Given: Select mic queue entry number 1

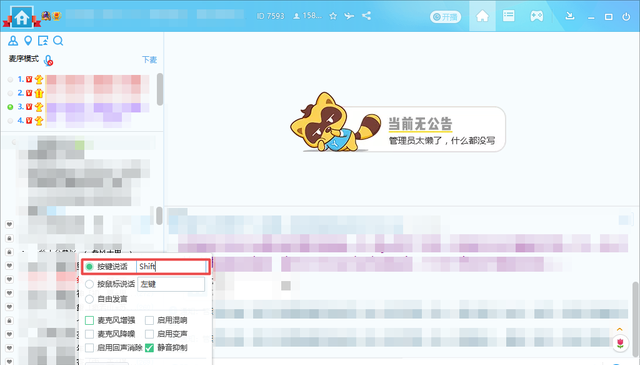Looking at the screenshot, I should click(x=78, y=79).
